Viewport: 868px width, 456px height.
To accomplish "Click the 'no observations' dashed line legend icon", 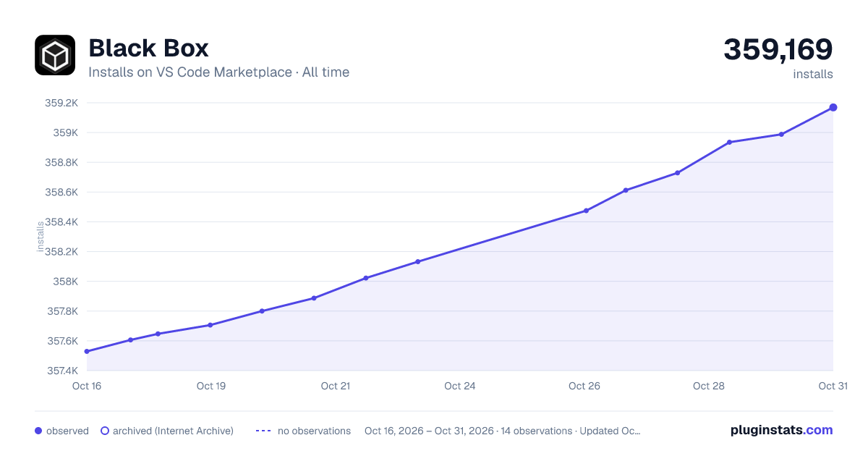I will 263,431.
